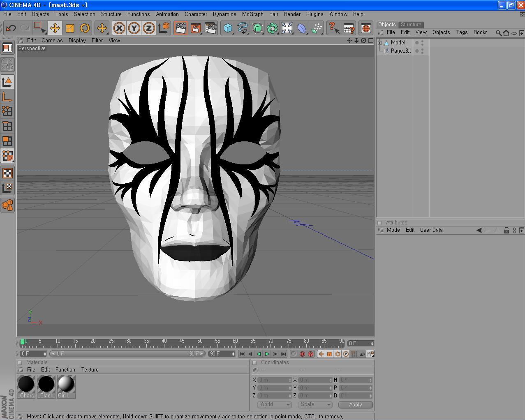
Task: Select Texture mode checkerboard icon
Action: point(7,173)
